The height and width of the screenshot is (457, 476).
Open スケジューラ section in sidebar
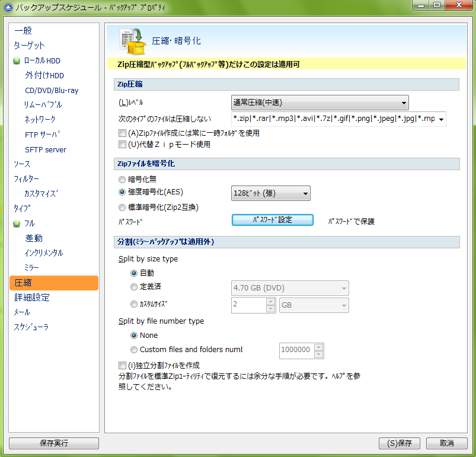(x=31, y=327)
